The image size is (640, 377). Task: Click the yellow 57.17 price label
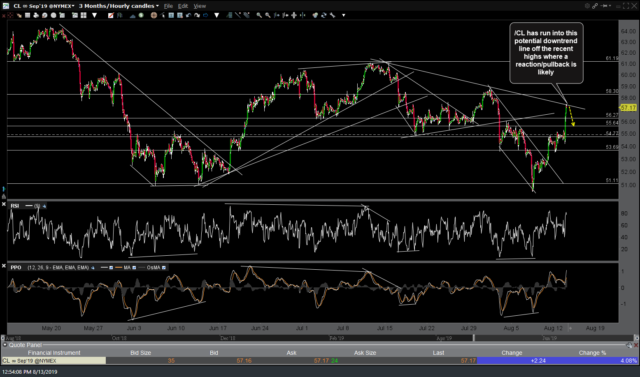tap(629, 108)
